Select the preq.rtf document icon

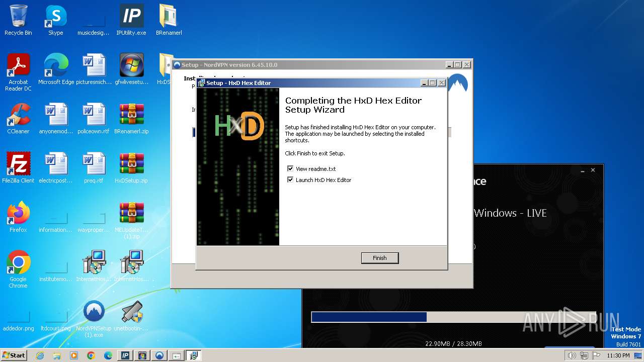pos(94,168)
